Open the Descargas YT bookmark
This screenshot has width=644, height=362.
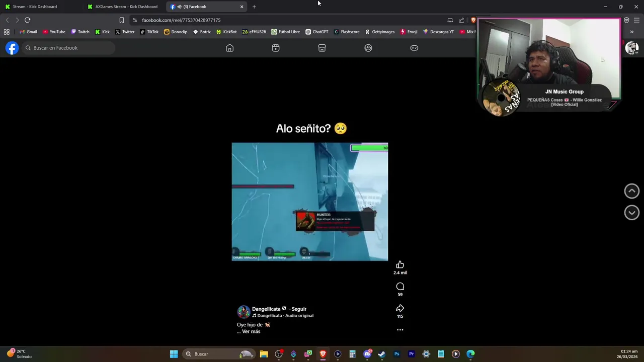[438, 32]
